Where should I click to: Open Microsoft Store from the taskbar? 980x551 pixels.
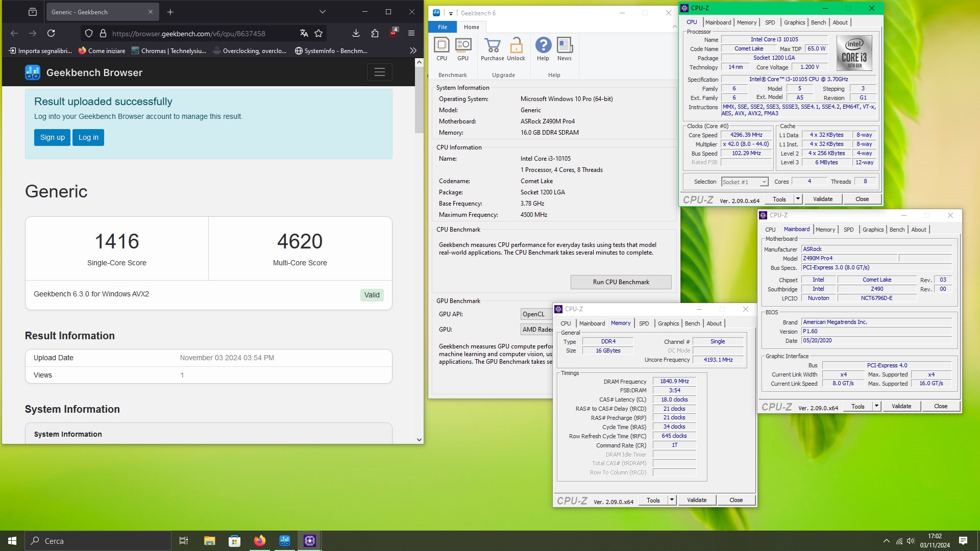[x=234, y=541]
